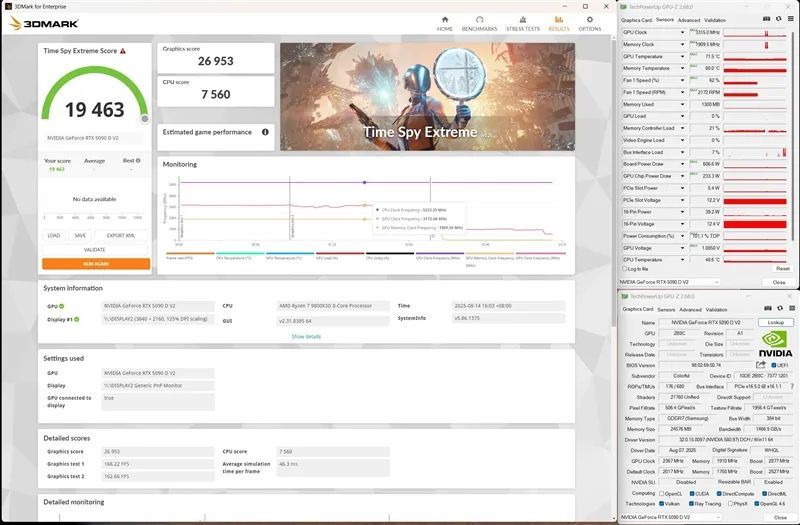Click the BIOS share arrow icon in GPU-Z
Viewport: 800px width, 525px height.
(761, 365)
